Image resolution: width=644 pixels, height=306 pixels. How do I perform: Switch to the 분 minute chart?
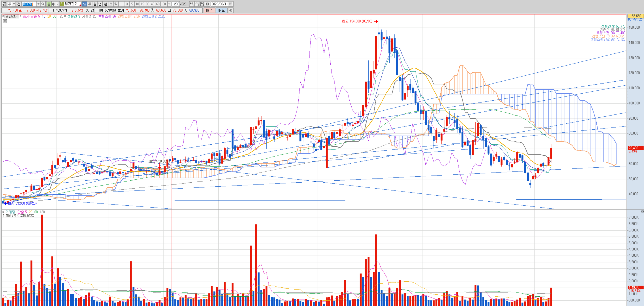(105, 4)
